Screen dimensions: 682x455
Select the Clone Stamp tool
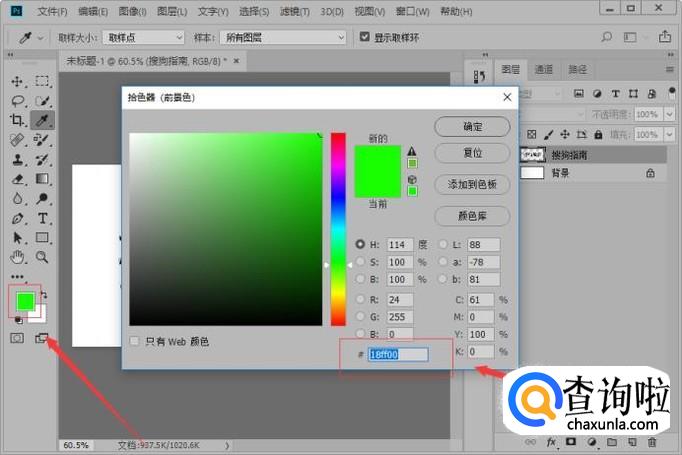pyautogui.click(x=17, y=160)
